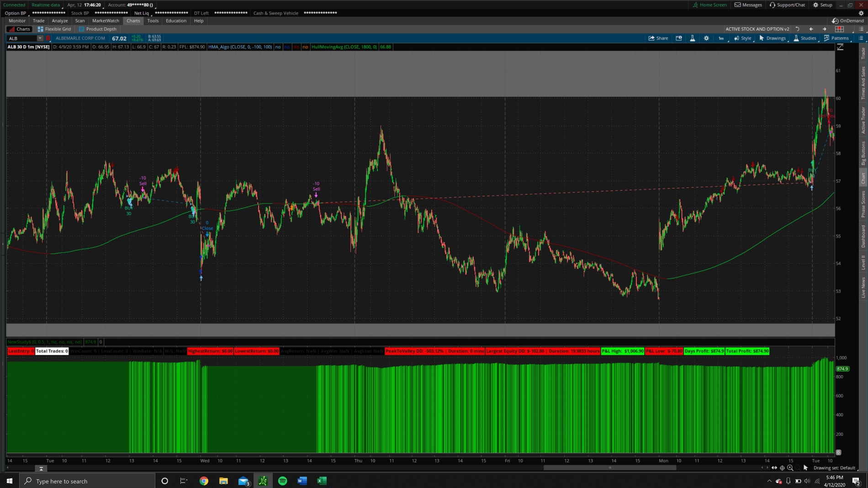The width and height of the screenshot is (868, 488).
Task: Select the Charts sub-tab with bar icon
Action: point(19,29)
